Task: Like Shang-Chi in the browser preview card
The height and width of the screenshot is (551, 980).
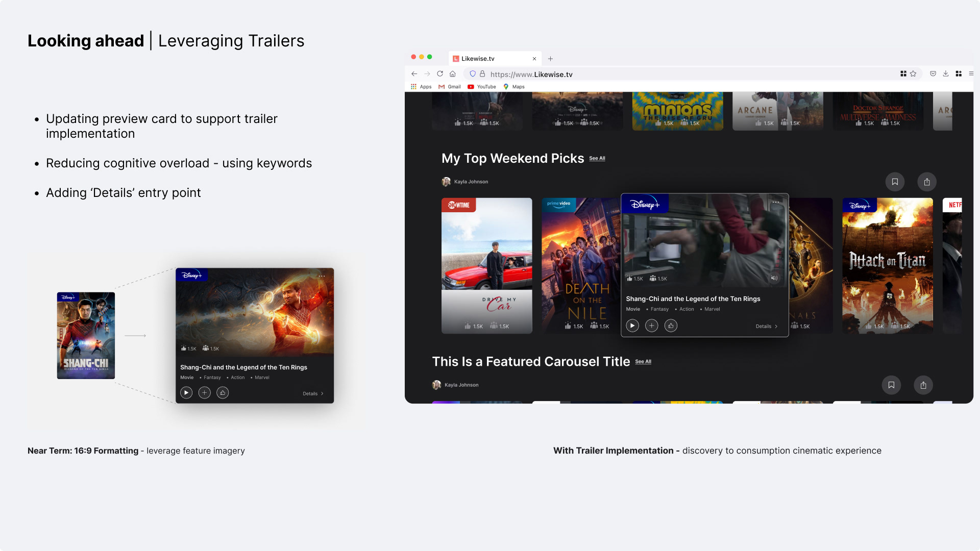Action: point(671,325)
